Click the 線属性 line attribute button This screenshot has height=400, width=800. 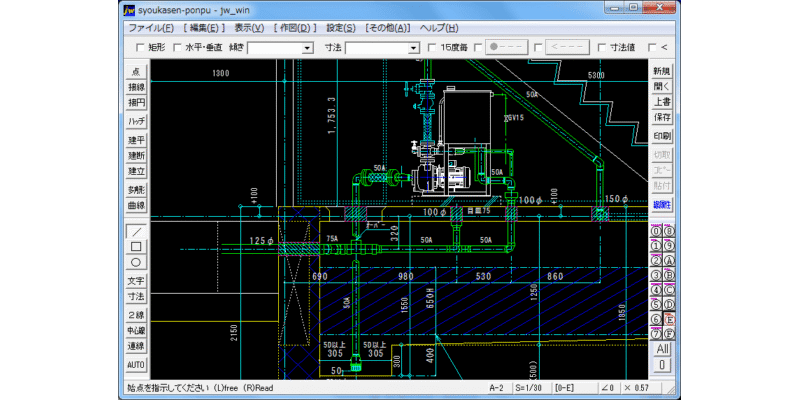662,205
